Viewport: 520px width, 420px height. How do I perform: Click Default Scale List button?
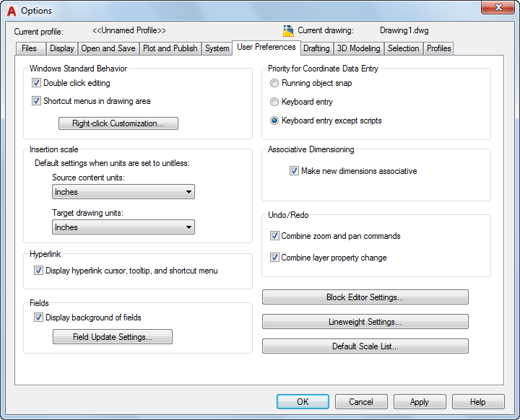[x=365, y=346]
